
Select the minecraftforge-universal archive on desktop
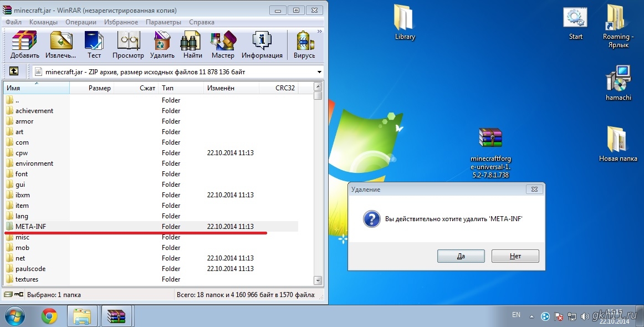(490, 152)
